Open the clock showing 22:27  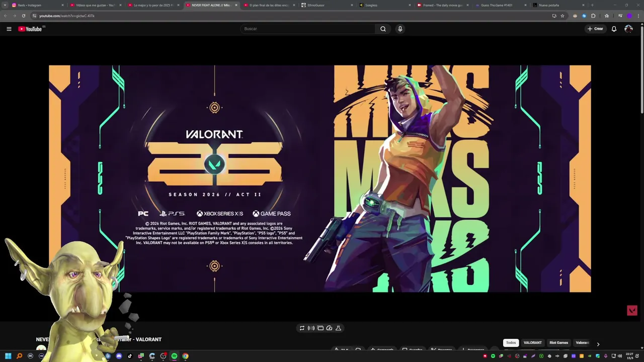pos(629,356)
